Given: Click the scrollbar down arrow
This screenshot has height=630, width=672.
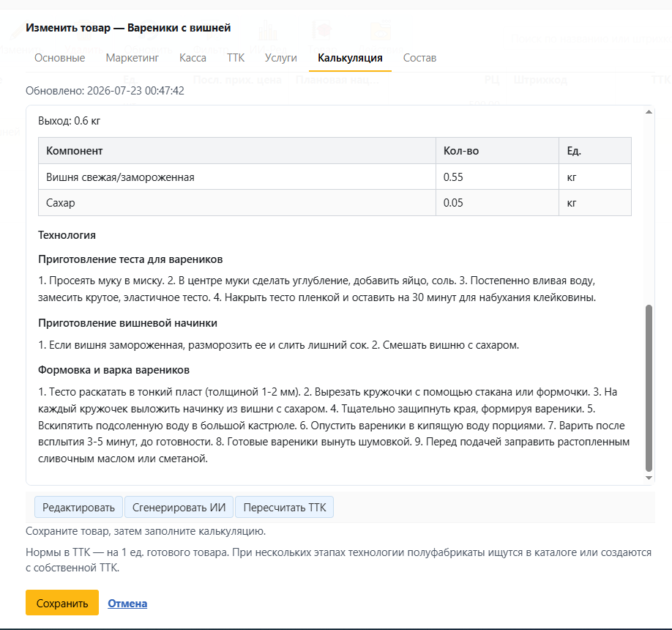Looking at the screenshot, I should tap(649, 478).
